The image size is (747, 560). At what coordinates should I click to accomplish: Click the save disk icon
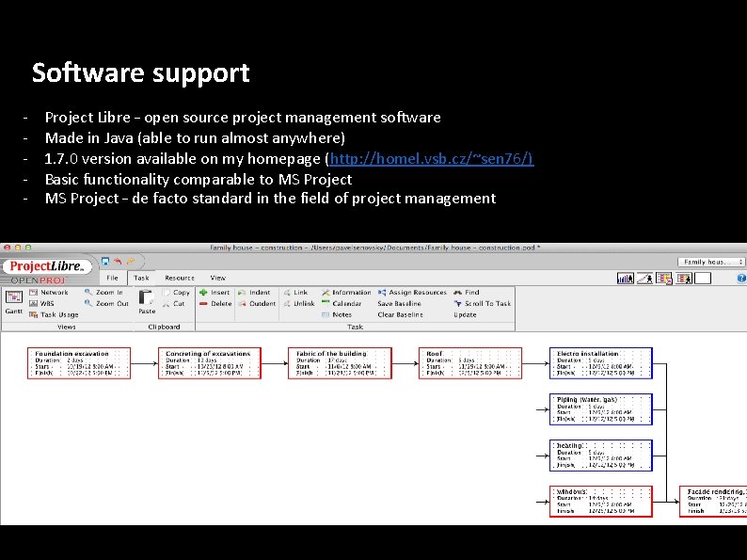tap(105, 261)
